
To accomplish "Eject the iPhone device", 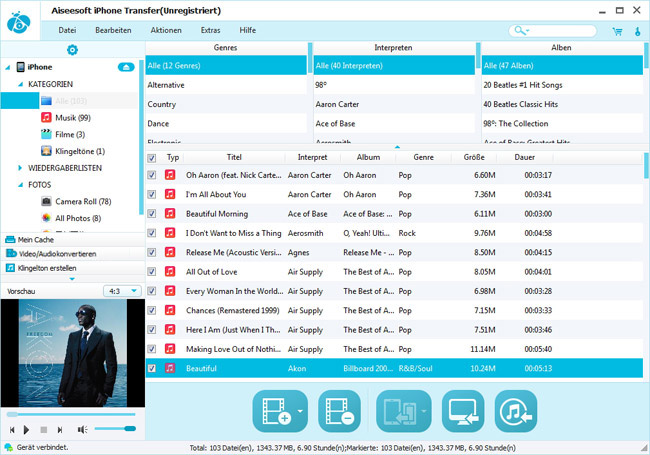I will point(126,67).
